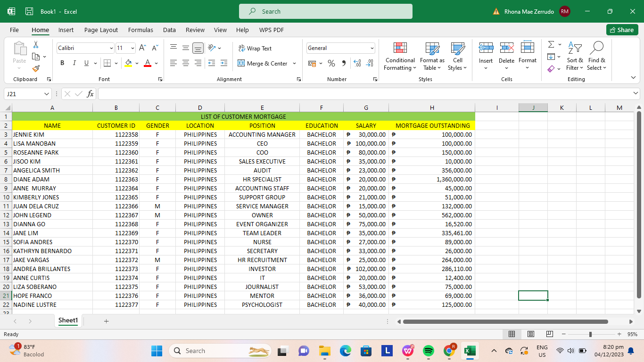Click the Format cells button

tap(528, 57)
